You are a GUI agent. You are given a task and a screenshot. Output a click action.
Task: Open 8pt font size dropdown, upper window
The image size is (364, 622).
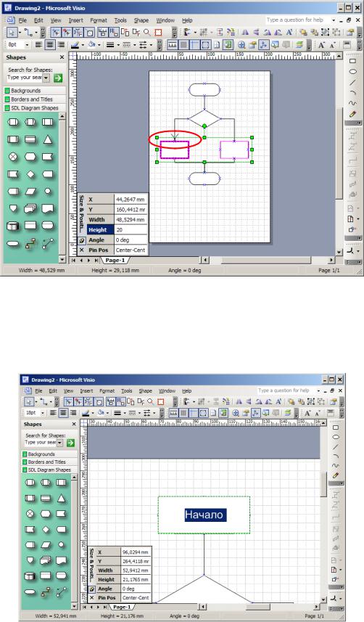click(27, 45)
